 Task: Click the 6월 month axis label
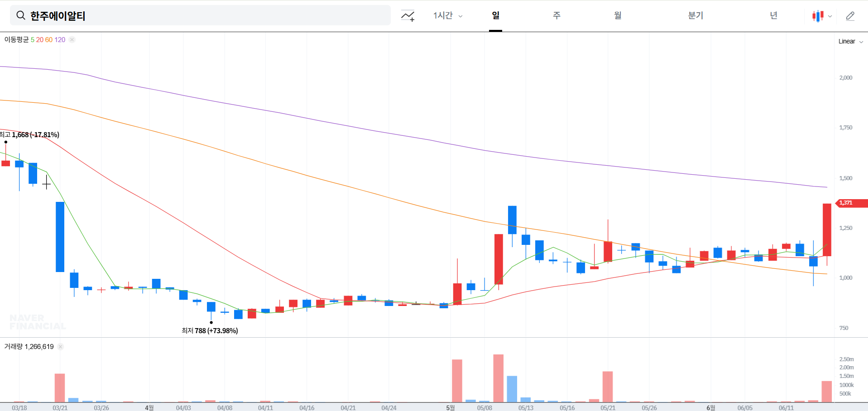click(x=711, y=408)
